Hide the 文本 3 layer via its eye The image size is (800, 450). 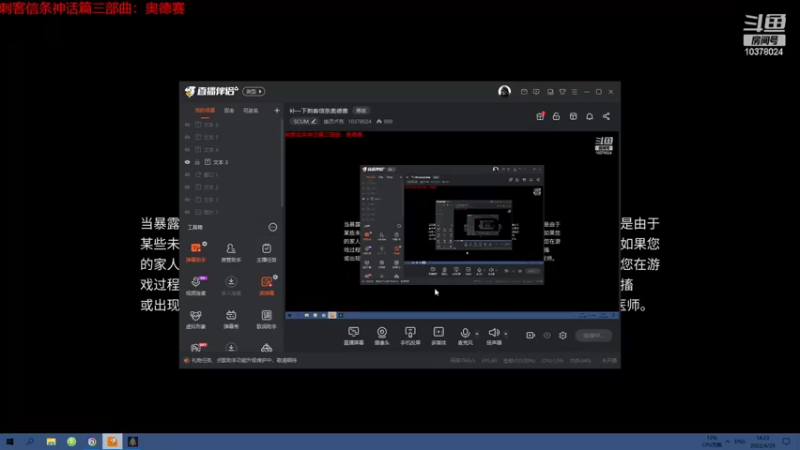pyautogui.click(x=187, y=162)
